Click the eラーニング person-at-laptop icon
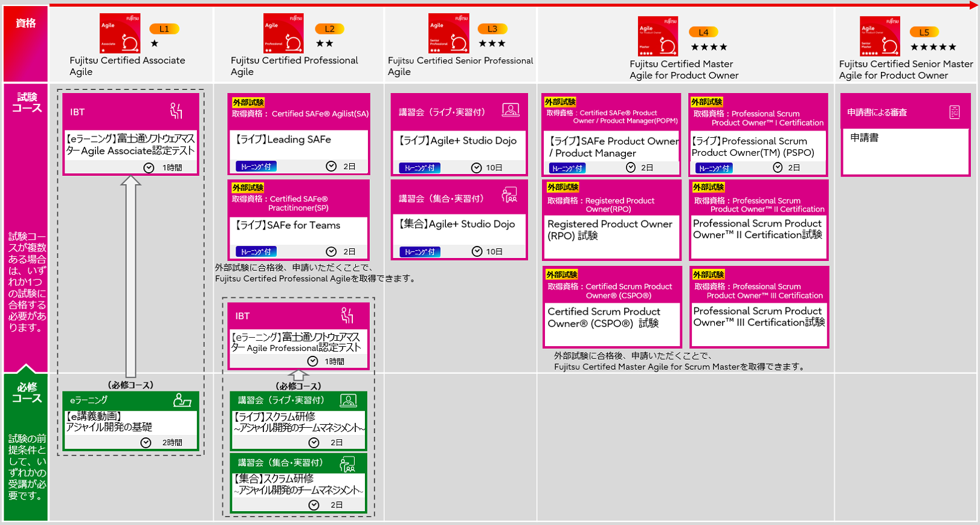980x525 pixels. 182,400
